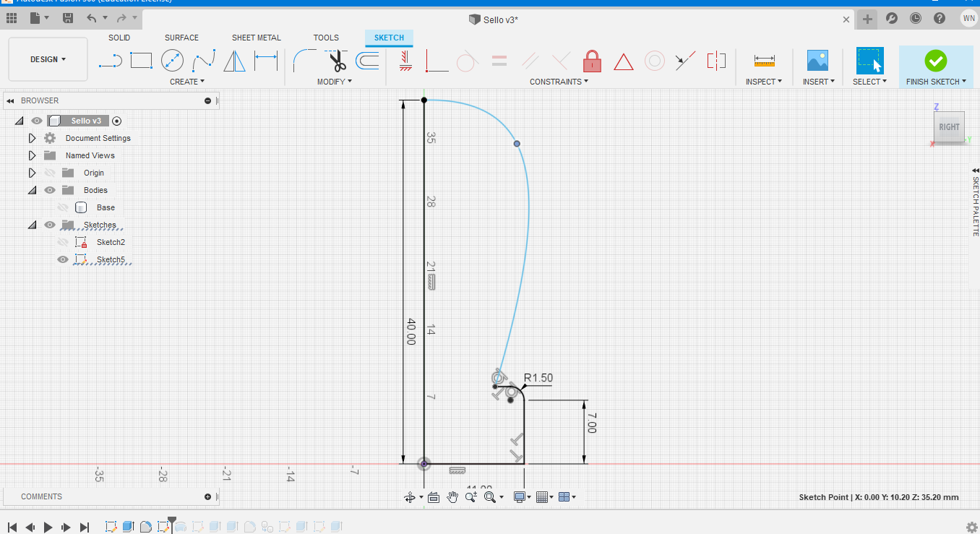Activate the Trim scissors tool
Image resolution: width=980 pixels, height=534 pixels.
pyautogui.click(x=336, y=61)
